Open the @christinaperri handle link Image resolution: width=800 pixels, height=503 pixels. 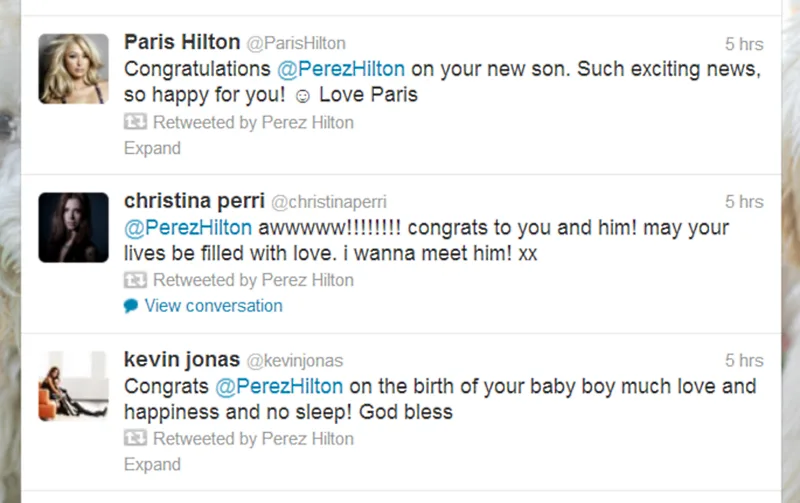pos(329,201)
